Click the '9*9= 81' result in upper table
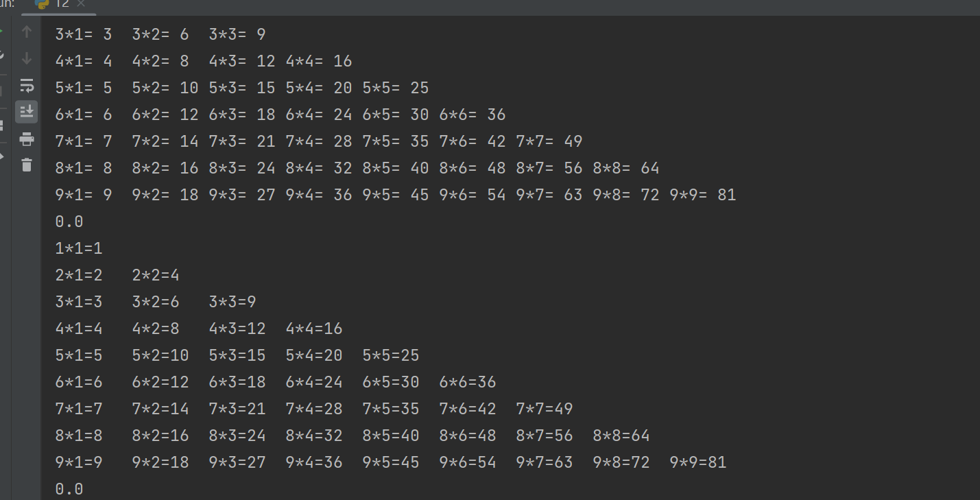Viewport: 980px width, 500px height. tap(702, 195)
